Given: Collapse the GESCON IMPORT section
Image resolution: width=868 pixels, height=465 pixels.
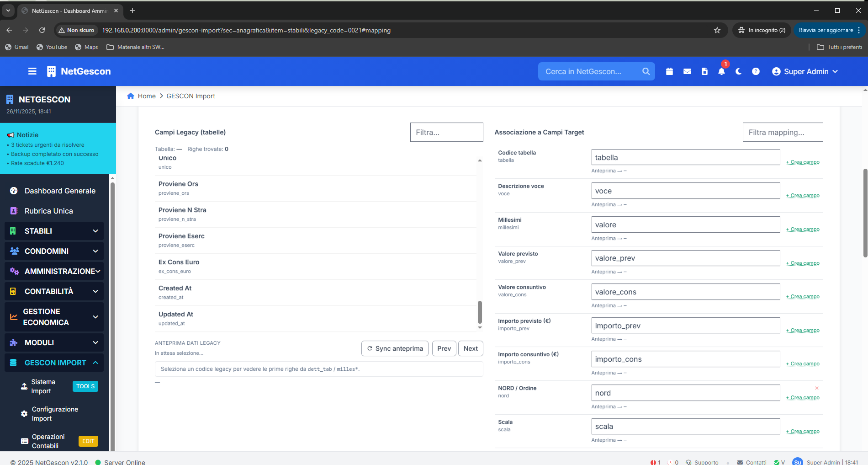Looking at the screenshot, I should (54, 363).
